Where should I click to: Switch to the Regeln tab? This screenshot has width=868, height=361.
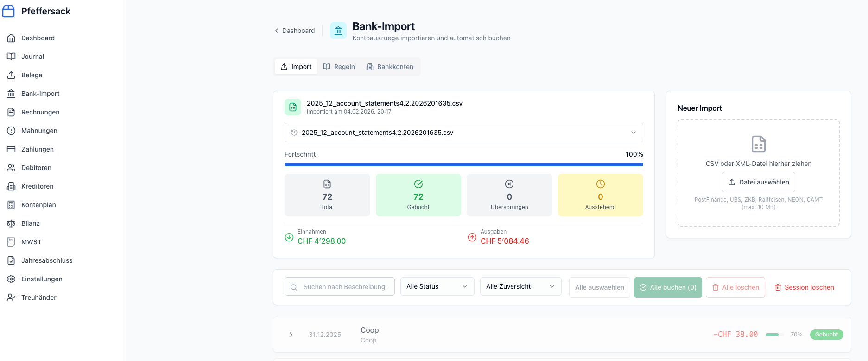(339, 67)
